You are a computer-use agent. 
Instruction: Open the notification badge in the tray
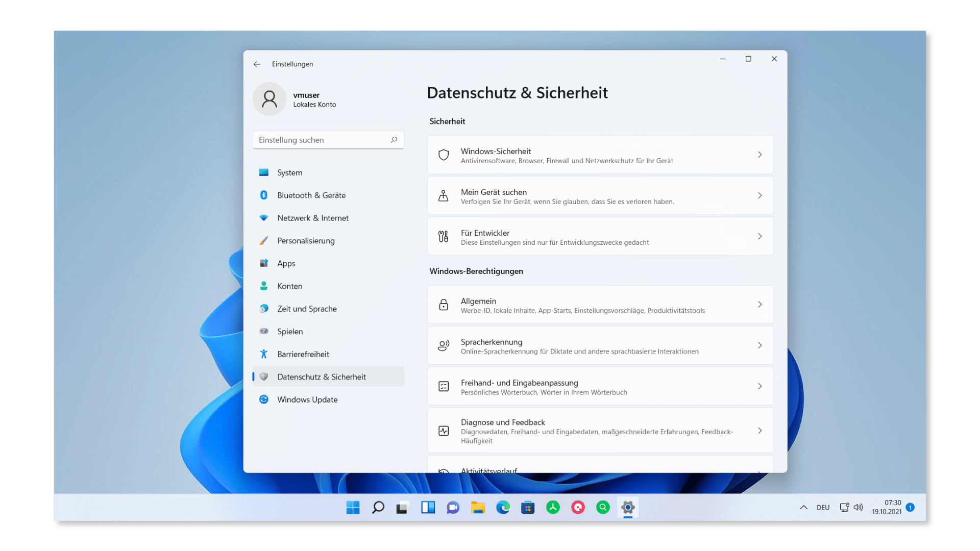(910, 508)
